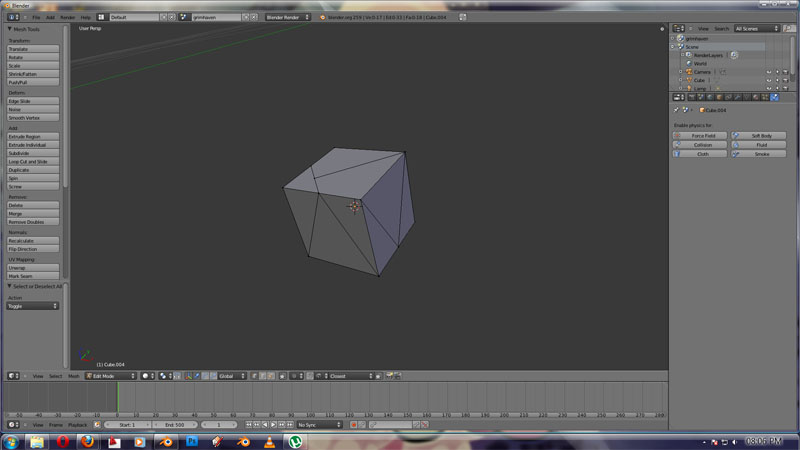Click the Windows Start orb
The height and width of the screenshot is (450, 800).
[x=11, y=441]
